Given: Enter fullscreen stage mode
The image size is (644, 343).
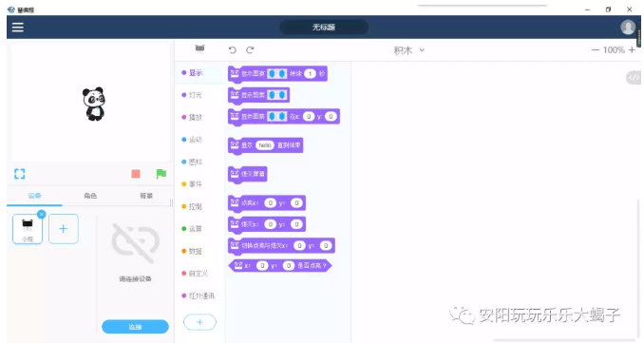Looking at the screenshot, I should [x=19, y=174].
